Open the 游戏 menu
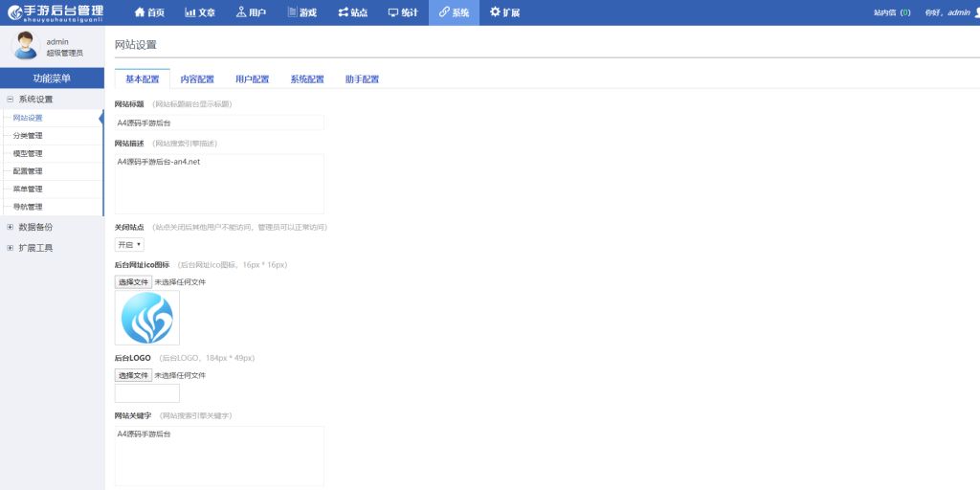The width and height of the screenshot is (980, 490). click(x=301, y=12)
